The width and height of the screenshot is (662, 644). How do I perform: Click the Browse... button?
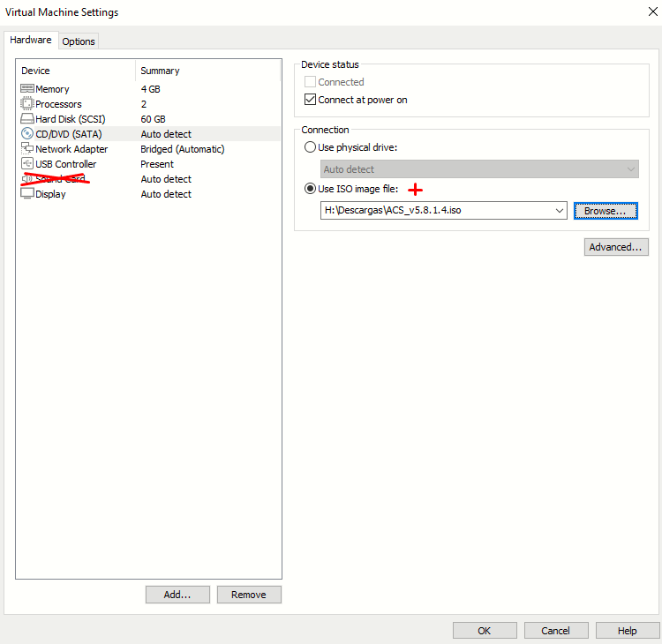606,211
